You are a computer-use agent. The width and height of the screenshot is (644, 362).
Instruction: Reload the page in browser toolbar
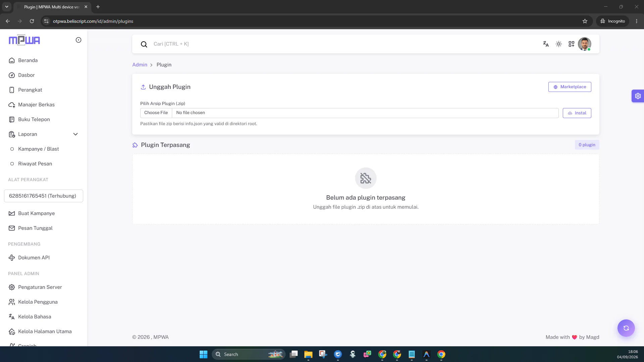point(32,21)
